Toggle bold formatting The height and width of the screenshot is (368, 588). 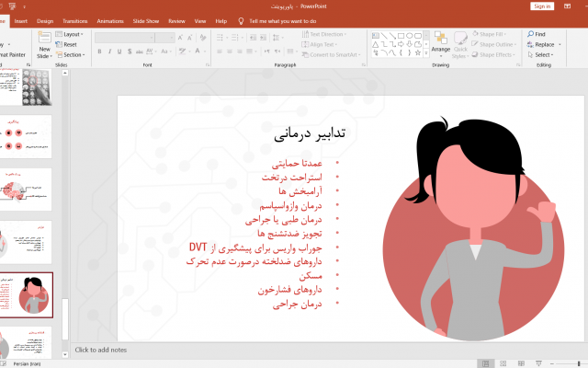pyautogui.click(x=99, y=52)
